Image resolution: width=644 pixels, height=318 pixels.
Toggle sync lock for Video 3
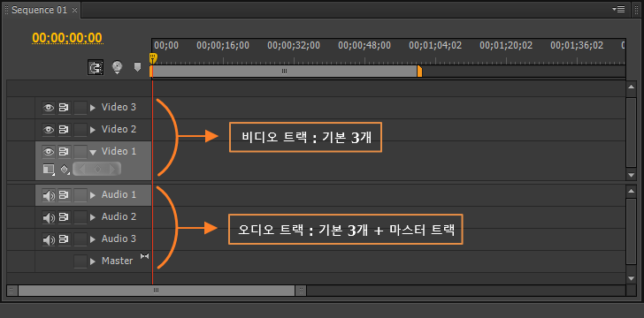point(64,108)
